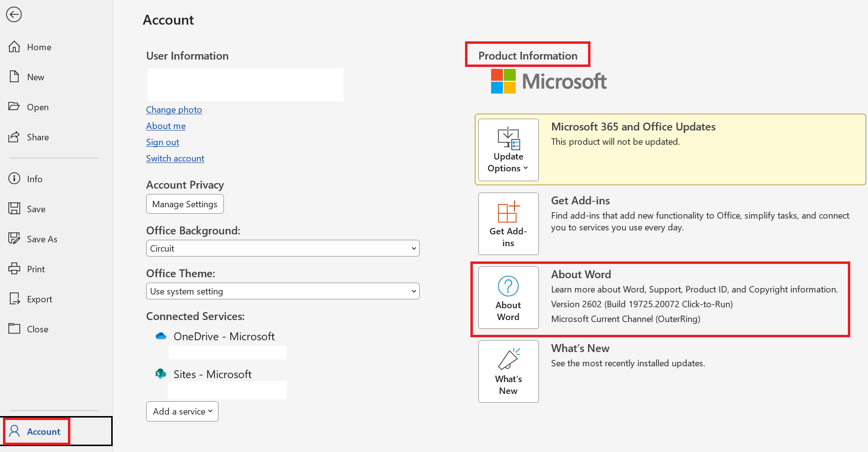Screen dimensions: 868x452
Task: Expand the Add a service menu
Action: pyautogui.click(x=182, y=412)
